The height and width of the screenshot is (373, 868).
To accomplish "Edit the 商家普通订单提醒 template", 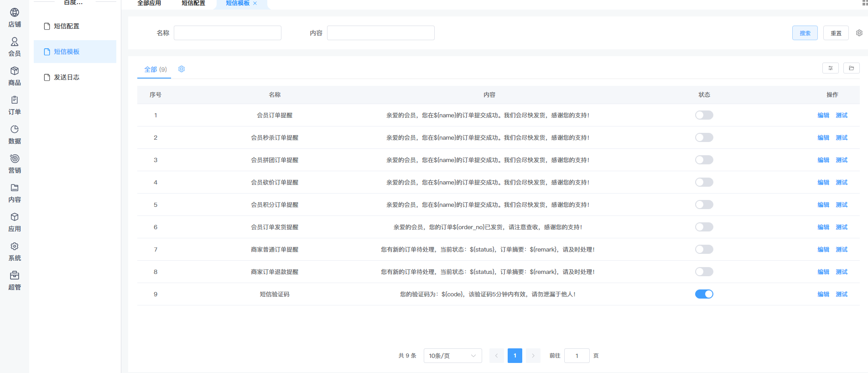I will coord(823,249).
